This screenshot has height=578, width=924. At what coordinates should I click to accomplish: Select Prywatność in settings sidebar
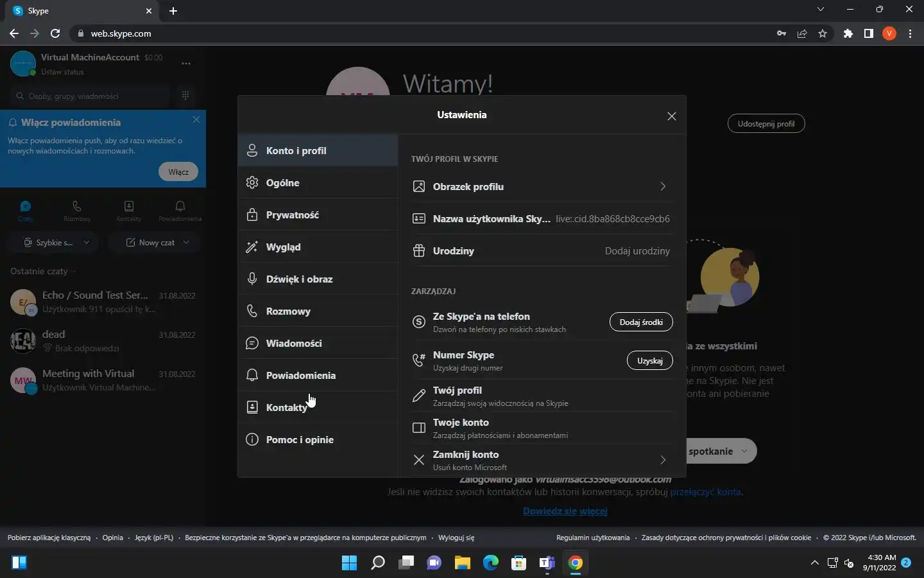point(318,215)
